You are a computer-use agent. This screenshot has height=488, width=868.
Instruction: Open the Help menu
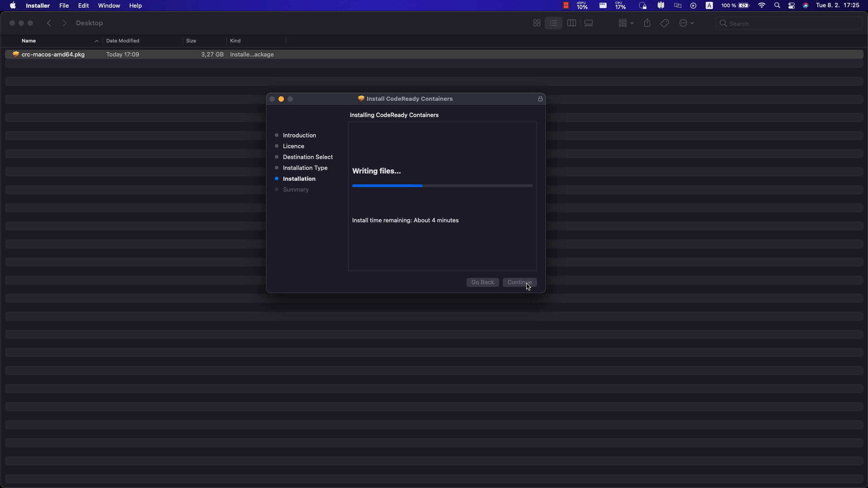click(x=135, y=5)
